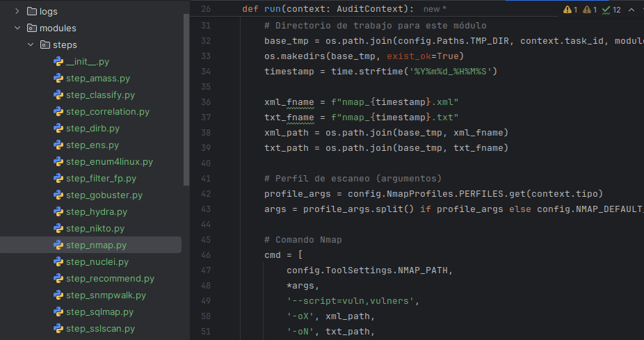Viewport: 644px width, 340px height.
Task: Open step_snmpwalk.py file
Action: (x=106, y=296)
